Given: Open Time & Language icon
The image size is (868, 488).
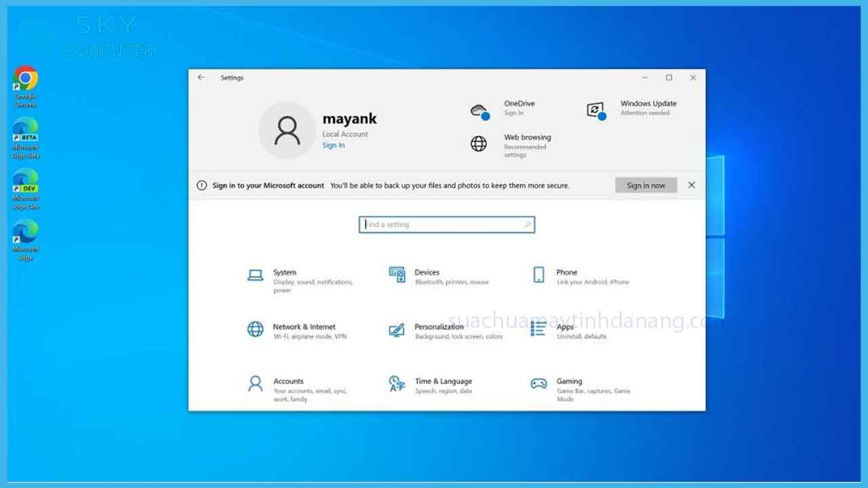Looking at the screenshot, I should coord(397,384).
